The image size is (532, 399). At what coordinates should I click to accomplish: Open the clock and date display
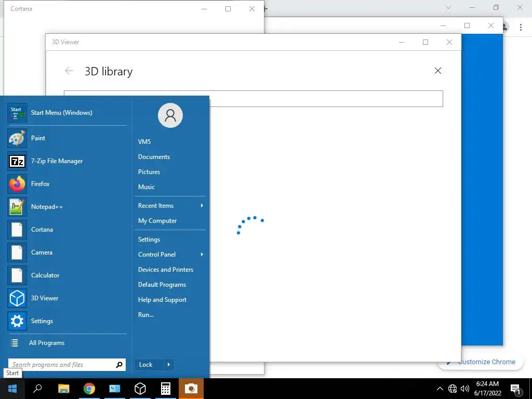point(487,389)
